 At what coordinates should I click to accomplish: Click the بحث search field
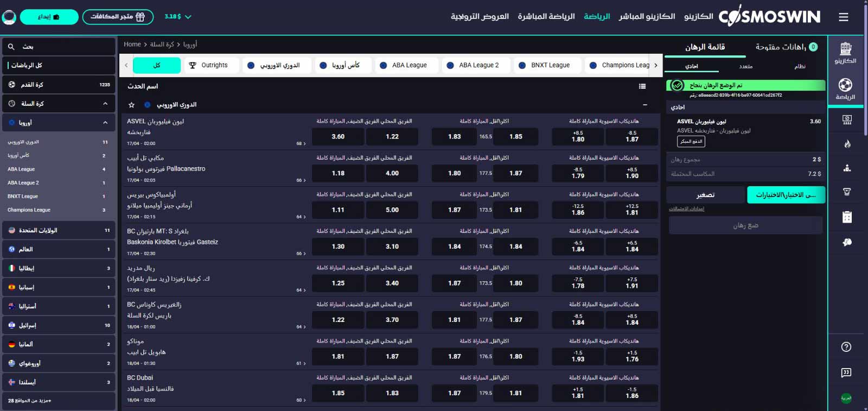[59, 47]
